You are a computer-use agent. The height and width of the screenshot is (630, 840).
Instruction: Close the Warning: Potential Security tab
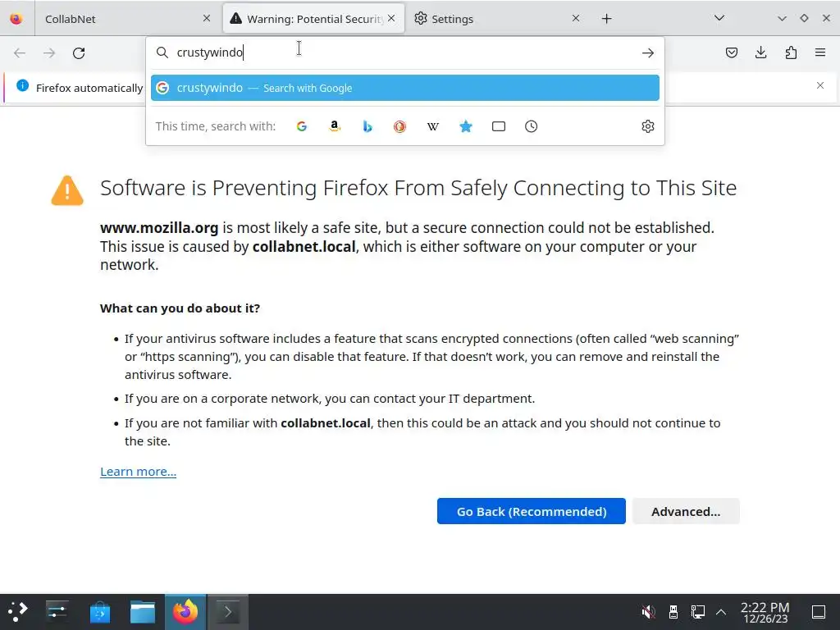[391, 18]
